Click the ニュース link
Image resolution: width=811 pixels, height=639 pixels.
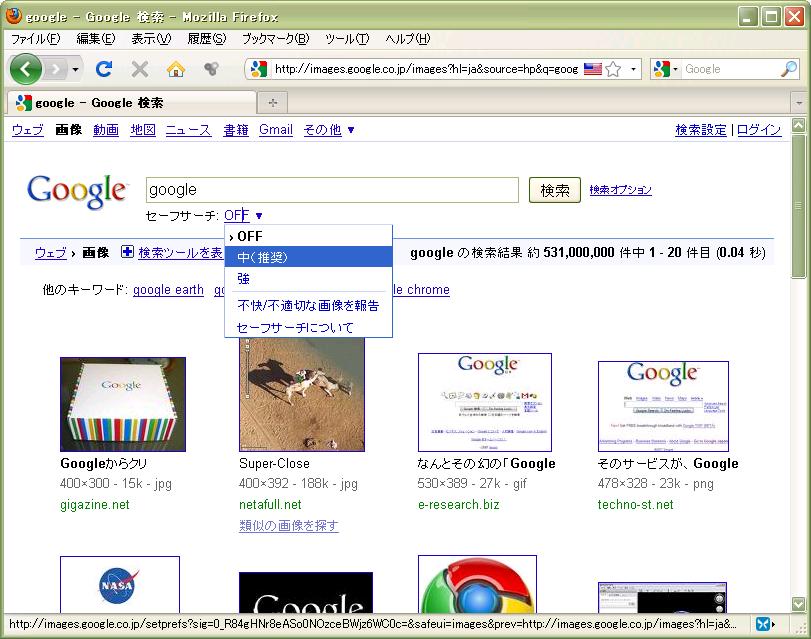pyautogui.click(x=188, y=130)
